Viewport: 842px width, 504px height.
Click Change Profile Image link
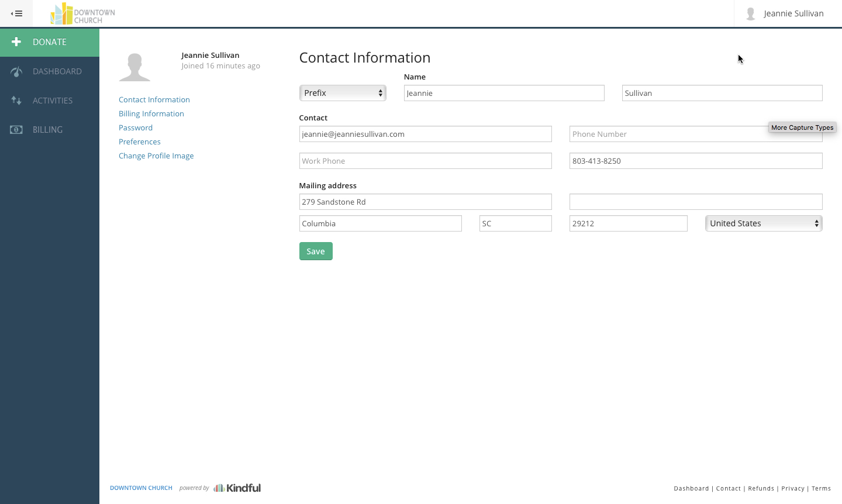click(x=156, y=156)
